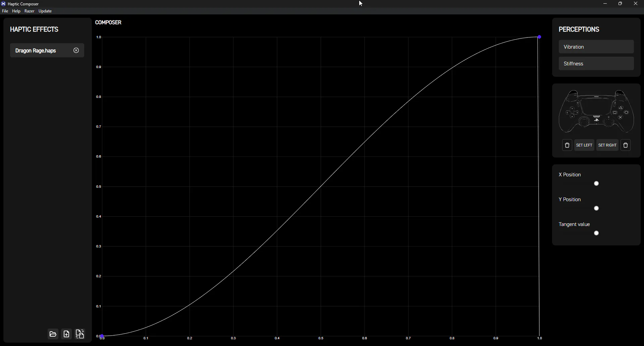Image resolution: width=644 pixels, height=346 pixels.
Task: Create a new haptic file with plus-document icon
Action: (67, 334)
